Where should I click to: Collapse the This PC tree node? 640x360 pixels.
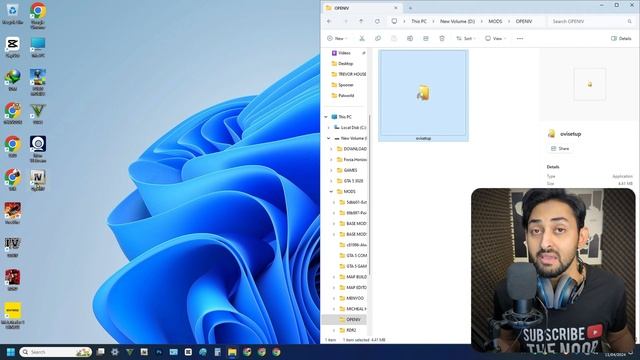point(326,117)
